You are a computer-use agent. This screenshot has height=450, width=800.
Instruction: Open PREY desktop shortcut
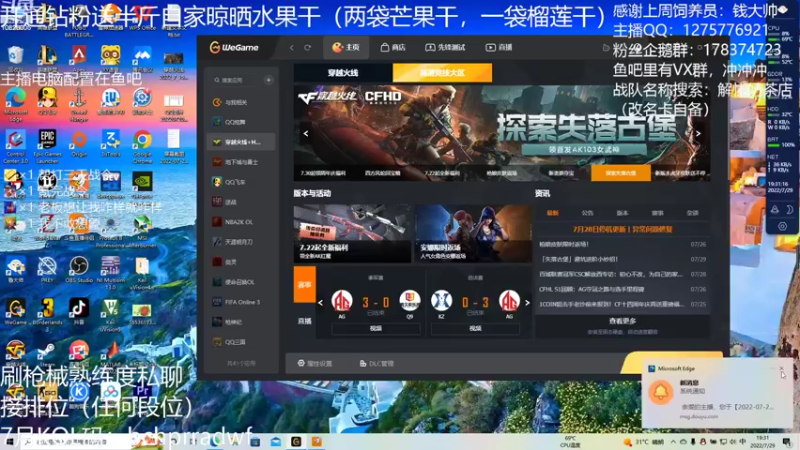pos(47,269)
